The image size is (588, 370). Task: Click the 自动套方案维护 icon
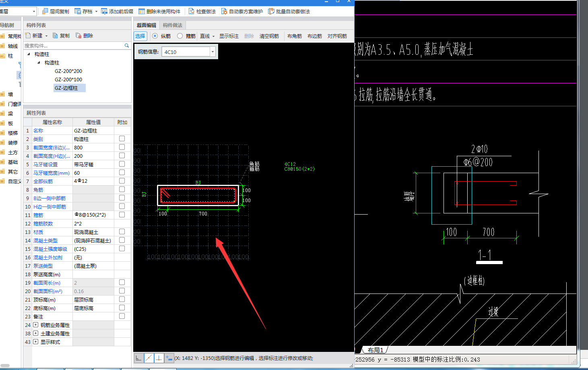[x=224, y=11]
